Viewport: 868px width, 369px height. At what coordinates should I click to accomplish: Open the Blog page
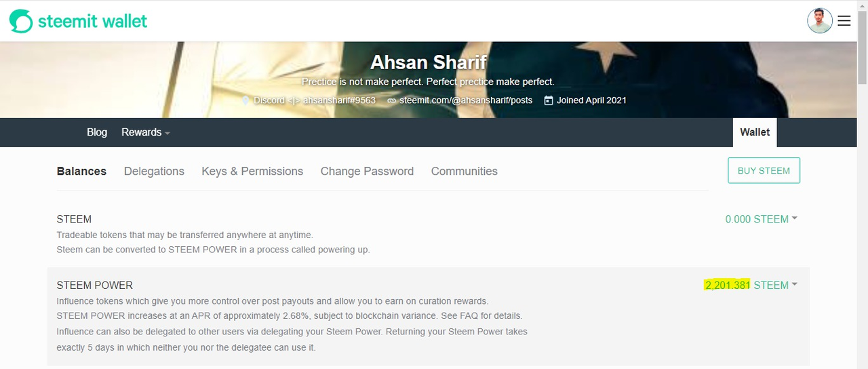pos(97,132)
